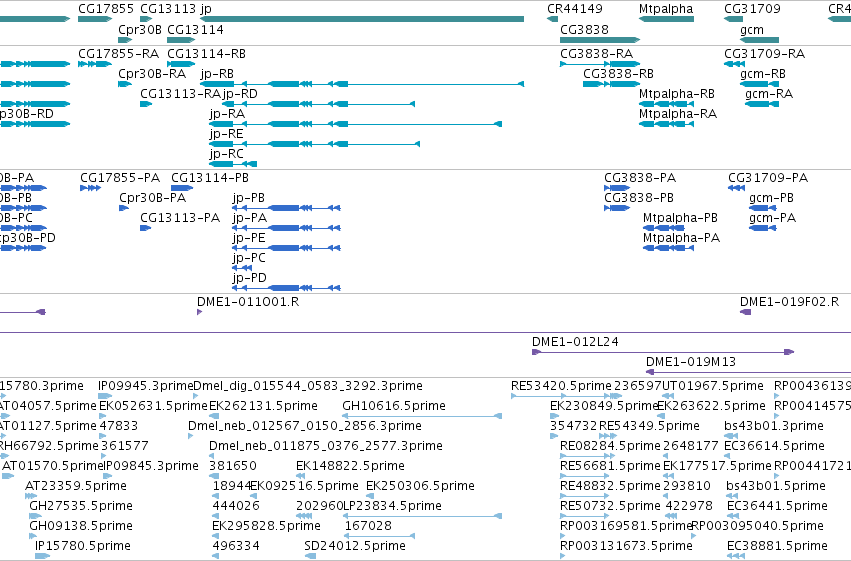The image size is (851, 561).
Task: Click protein feature CG31709-PA
Action: [x=736, y=188]
